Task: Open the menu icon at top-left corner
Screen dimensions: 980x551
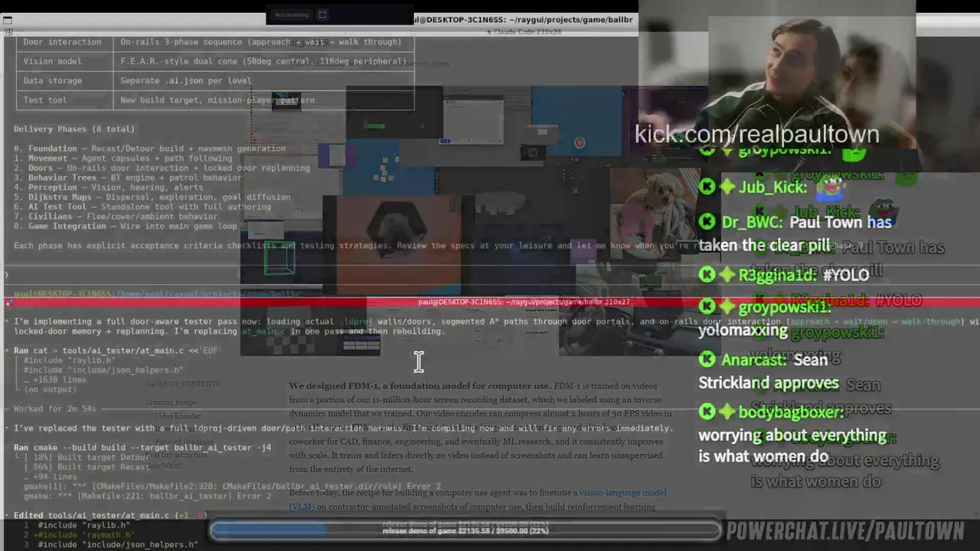Action: pos(8,21)
